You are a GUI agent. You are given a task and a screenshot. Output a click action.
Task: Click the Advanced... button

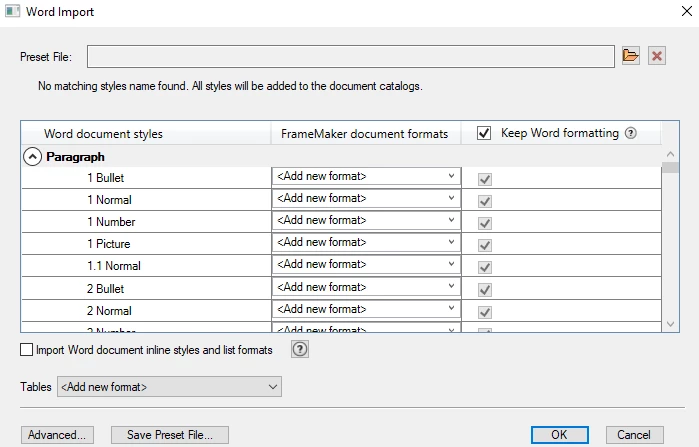coord(57,435)
